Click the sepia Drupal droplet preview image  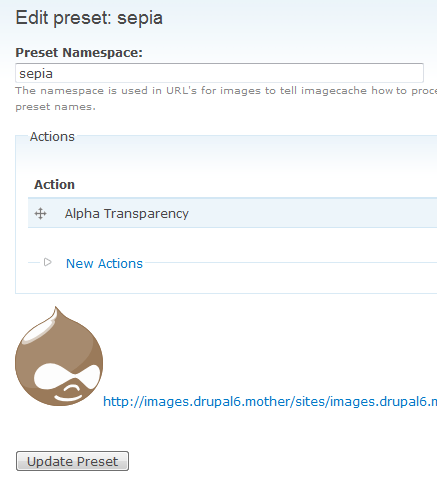coord(59,356)
